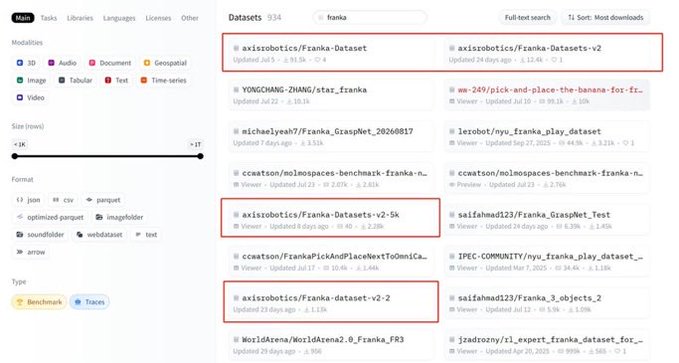
Task: Filter by Traces type
Action: click(x=89, y=302)
